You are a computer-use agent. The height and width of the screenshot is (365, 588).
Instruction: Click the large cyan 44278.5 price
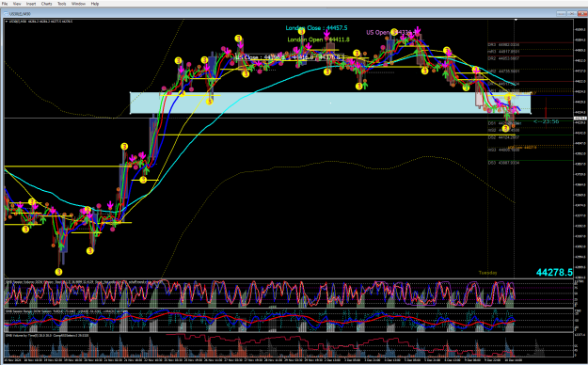click(554, 273)
